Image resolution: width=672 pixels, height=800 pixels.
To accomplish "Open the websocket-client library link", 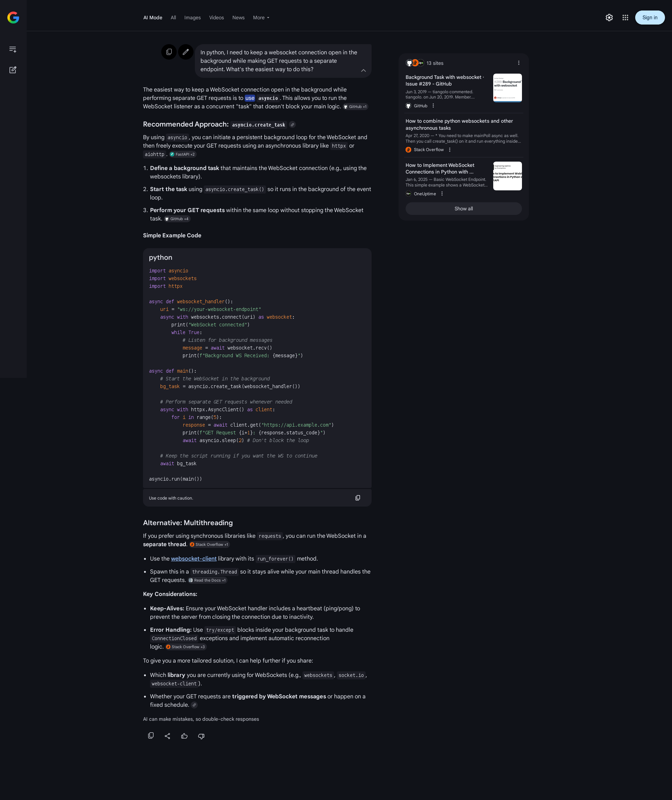I will (x=194, y=558).
